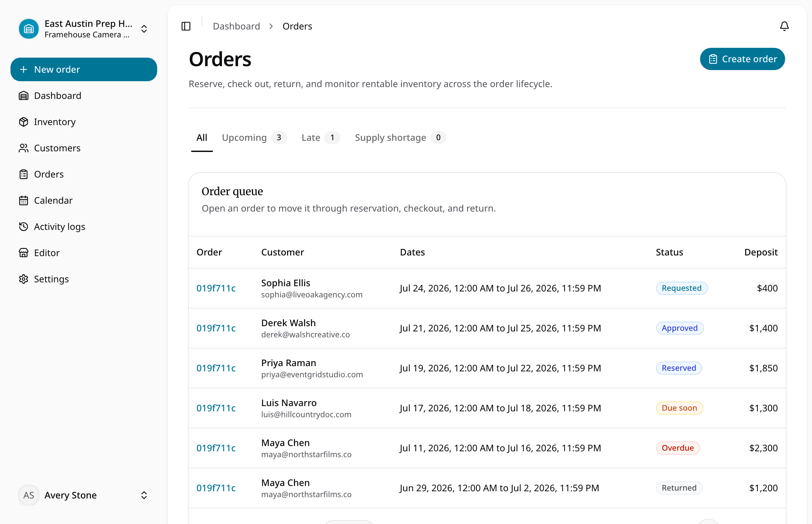Click priya@eventgridstudio.com email text
The width and height of the screenshot is (812, 524).
click(312, 374)
